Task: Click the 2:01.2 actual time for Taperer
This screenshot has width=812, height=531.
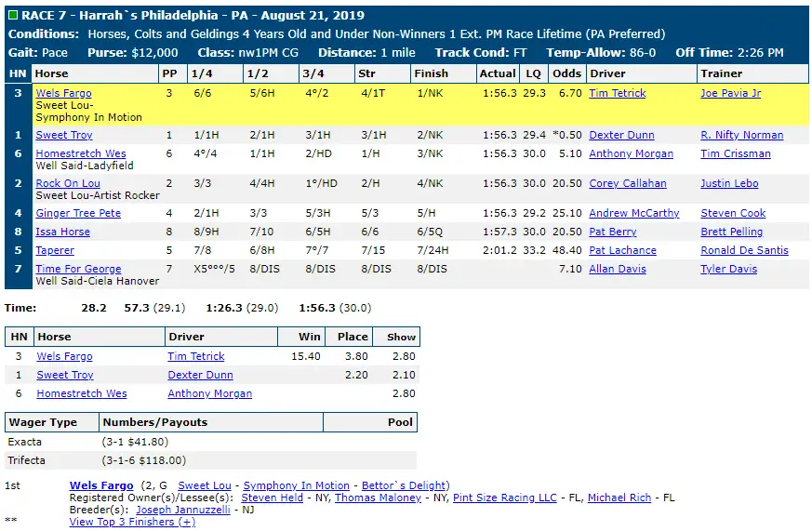Action: click(x=499, y=250)
